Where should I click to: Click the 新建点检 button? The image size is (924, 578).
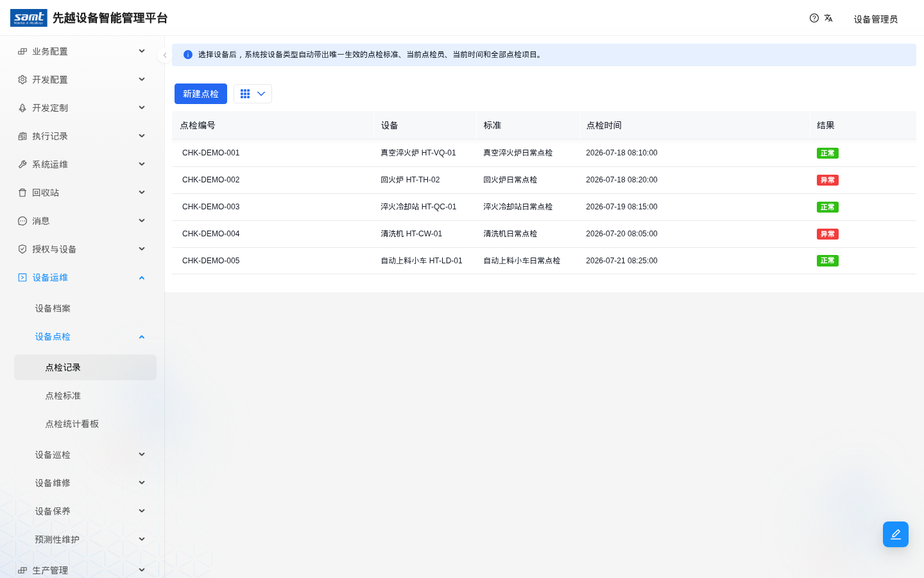click(x=201, y=94)
